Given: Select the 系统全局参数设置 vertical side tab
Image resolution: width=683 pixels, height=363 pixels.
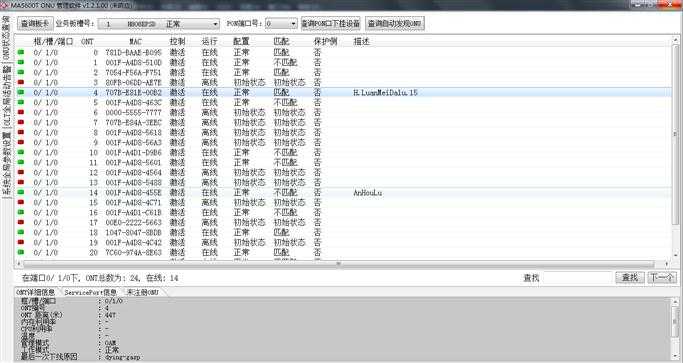Looking at the screenshot, I should tap(6, 164).
